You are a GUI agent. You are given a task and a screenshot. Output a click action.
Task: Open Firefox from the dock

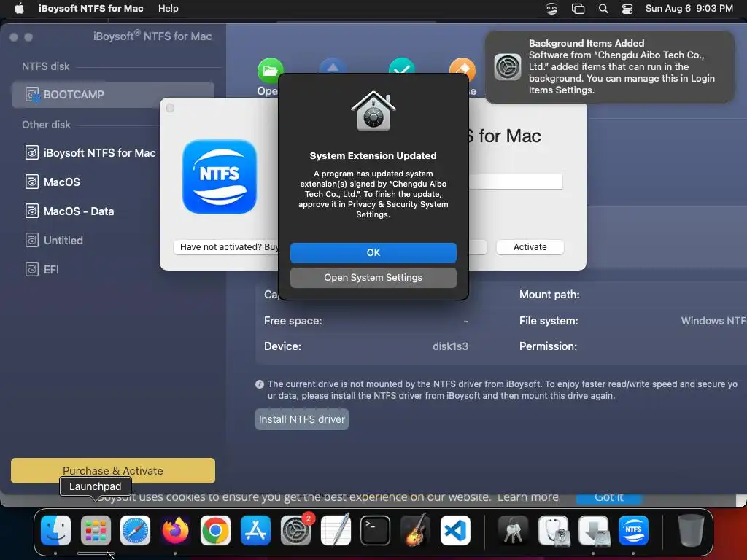(175, 530)
